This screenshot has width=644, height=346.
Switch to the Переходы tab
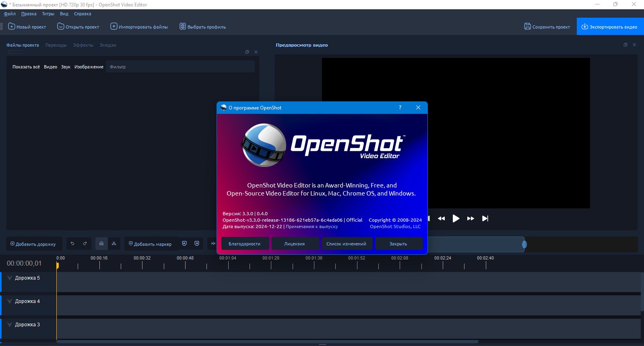[56, 45]
